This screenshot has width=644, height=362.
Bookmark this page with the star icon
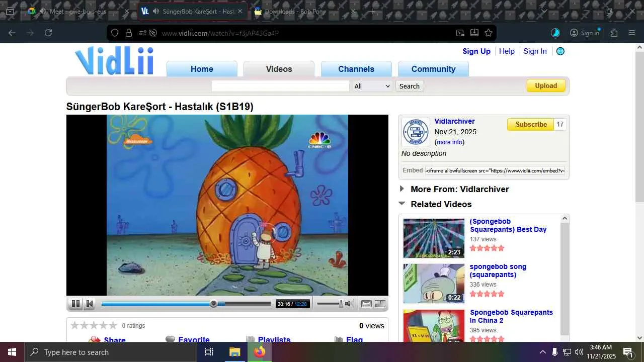click(x=488, y=33)
